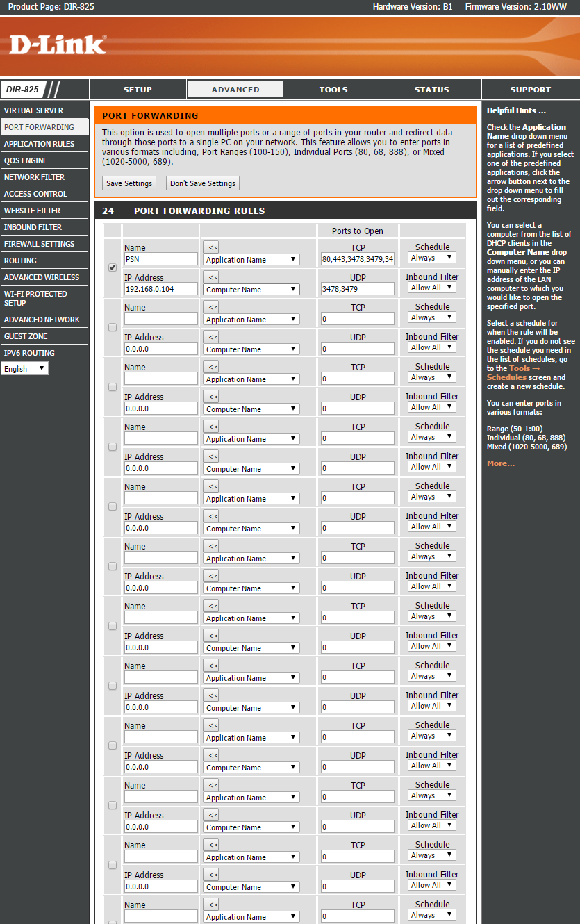Enable the second port forwarding rule checkbox
580x924 pixels.
pos(113,327)
